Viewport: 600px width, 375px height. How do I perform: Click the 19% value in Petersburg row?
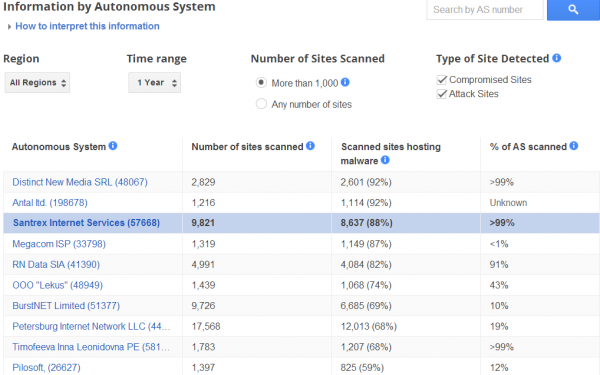click(499, 326)
